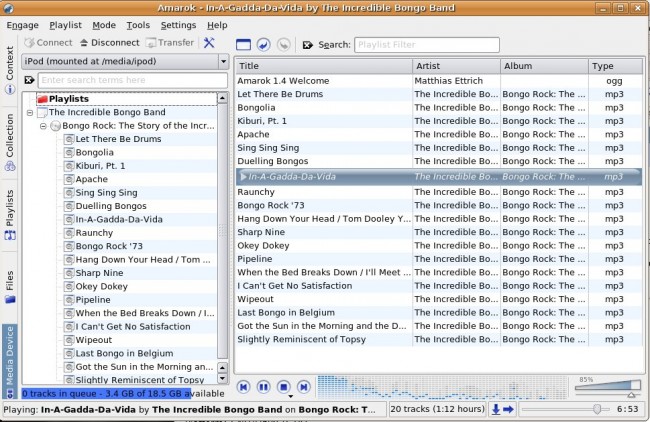
Task: Open the Playlist menu
Action: click(65, 24)
